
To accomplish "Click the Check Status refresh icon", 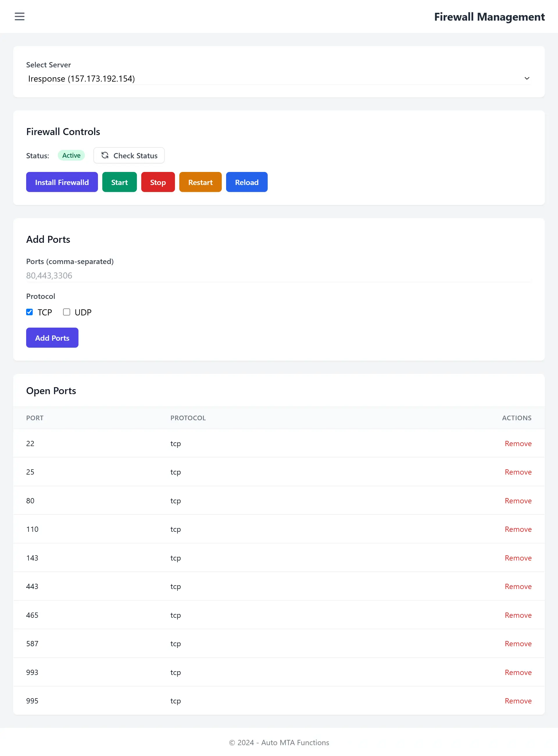I will point(105,156).
